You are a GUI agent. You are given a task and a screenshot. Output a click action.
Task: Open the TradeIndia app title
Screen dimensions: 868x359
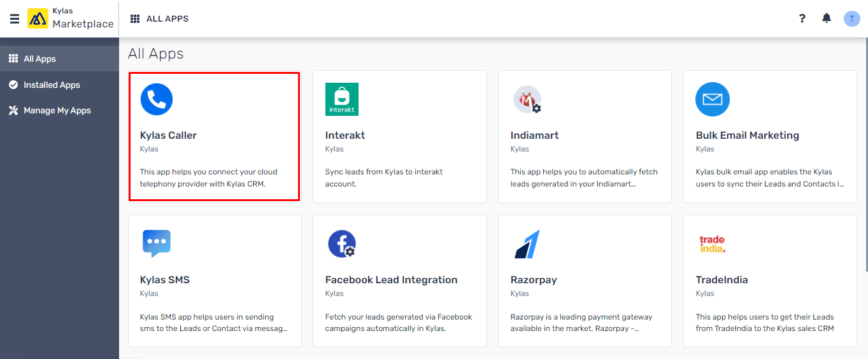pos(722,279)
